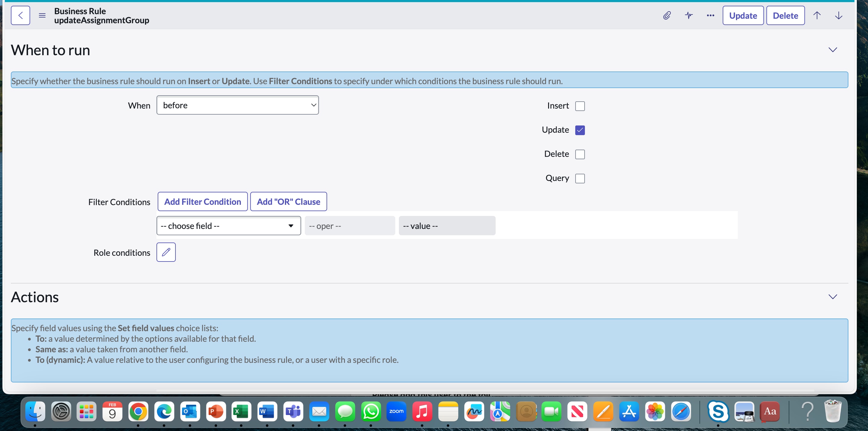Enable the Query checkbox
This screenshot has width=868, height=431.
(x=580, y=178)
